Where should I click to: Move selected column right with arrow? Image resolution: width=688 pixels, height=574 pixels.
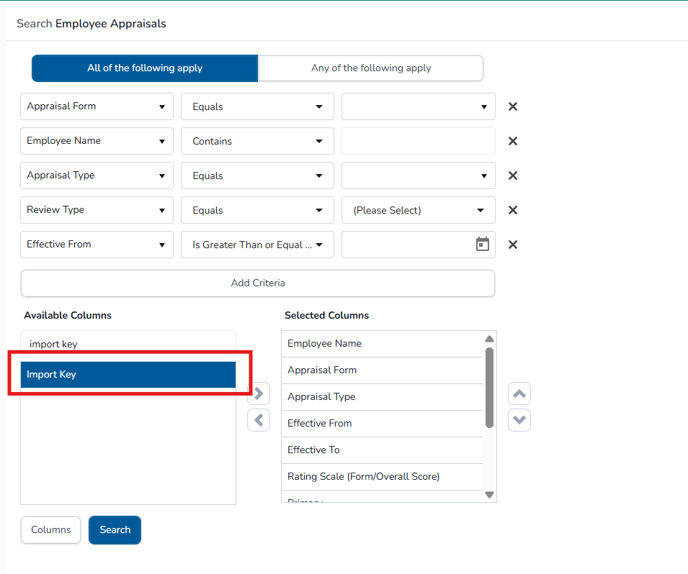point(259,394)
